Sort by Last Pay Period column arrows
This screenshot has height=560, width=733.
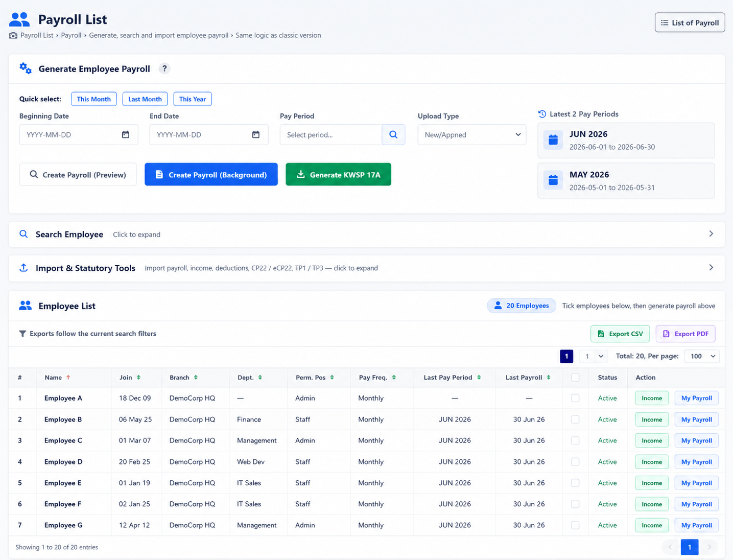[x=479, y=378]
